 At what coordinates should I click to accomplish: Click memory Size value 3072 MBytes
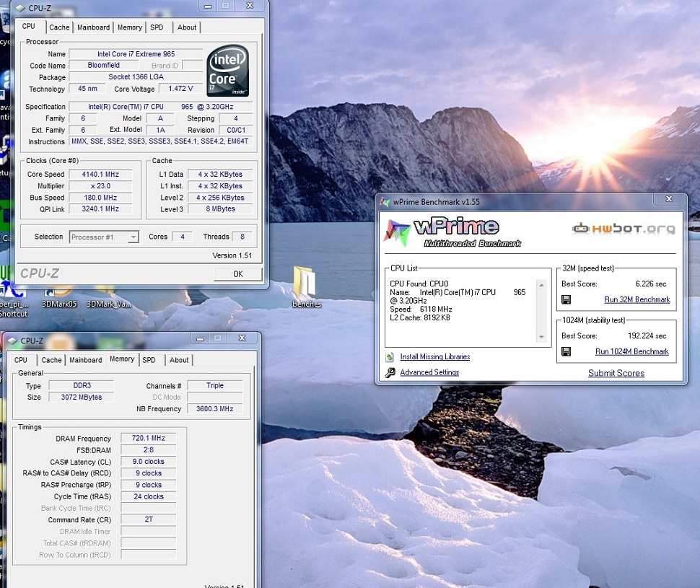tap(82, 397)
